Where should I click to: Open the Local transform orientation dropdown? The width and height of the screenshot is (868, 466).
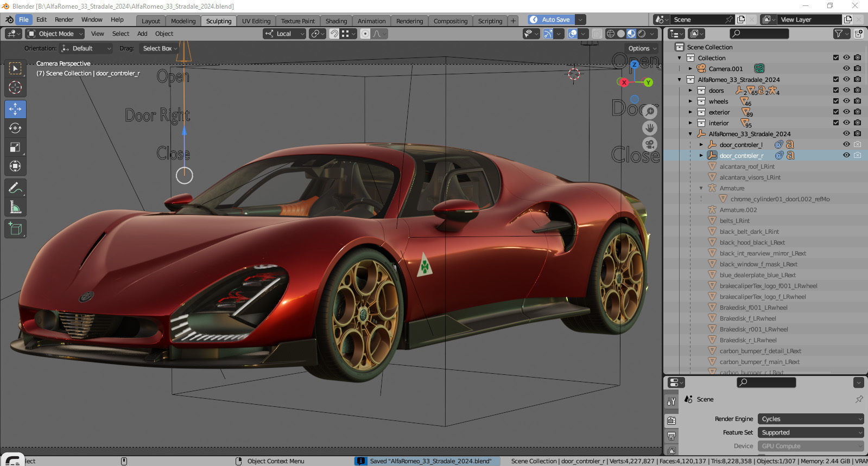coord(285,34)
